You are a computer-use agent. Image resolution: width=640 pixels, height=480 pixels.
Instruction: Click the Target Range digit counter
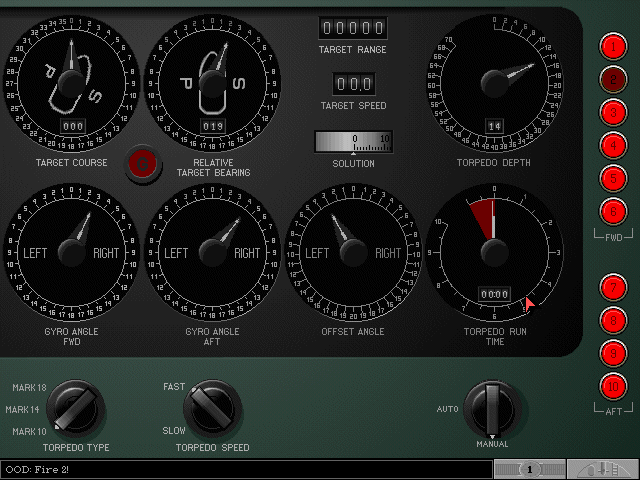pyautogui.click(x=353, y=28)
